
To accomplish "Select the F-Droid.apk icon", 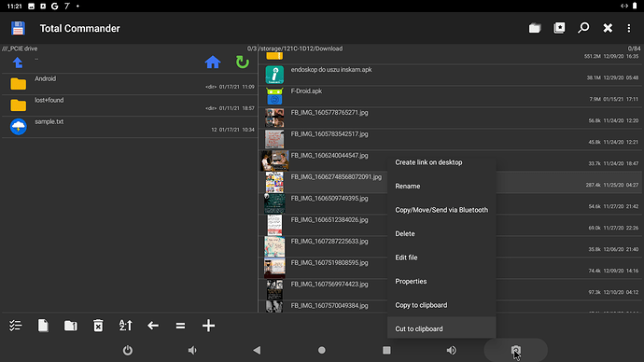I will pyautogui.click(x=274, y=96).
